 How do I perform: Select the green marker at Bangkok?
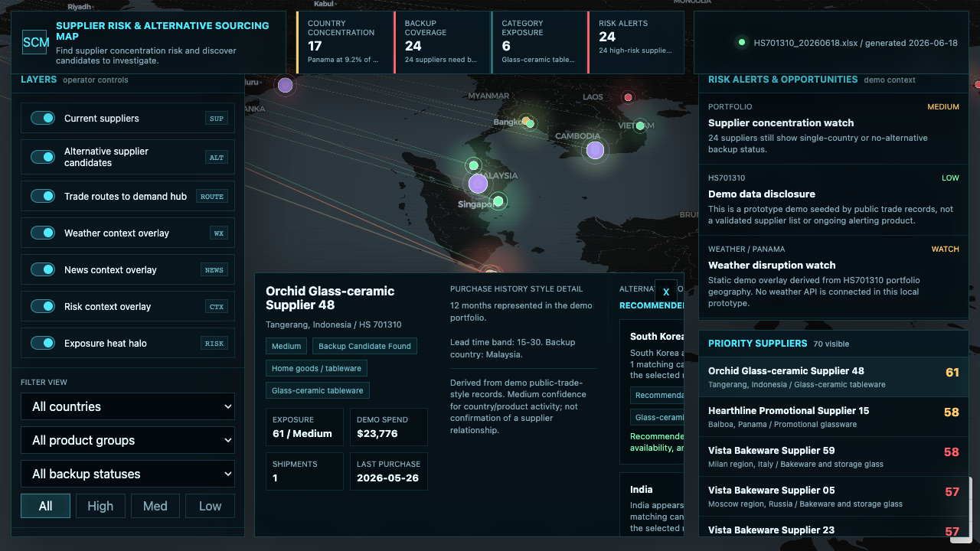[x=530, y=123]
